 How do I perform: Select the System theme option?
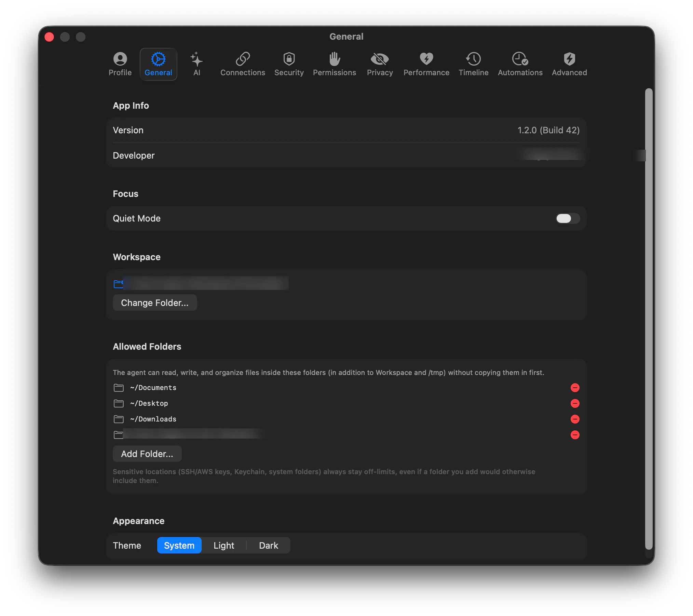179,545
